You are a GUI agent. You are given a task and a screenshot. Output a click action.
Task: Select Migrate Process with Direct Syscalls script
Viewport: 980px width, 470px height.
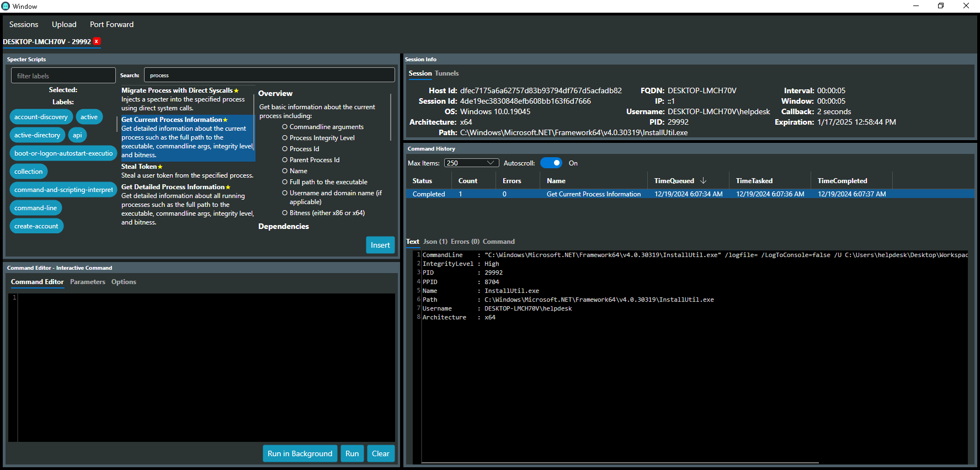(188, 99)
